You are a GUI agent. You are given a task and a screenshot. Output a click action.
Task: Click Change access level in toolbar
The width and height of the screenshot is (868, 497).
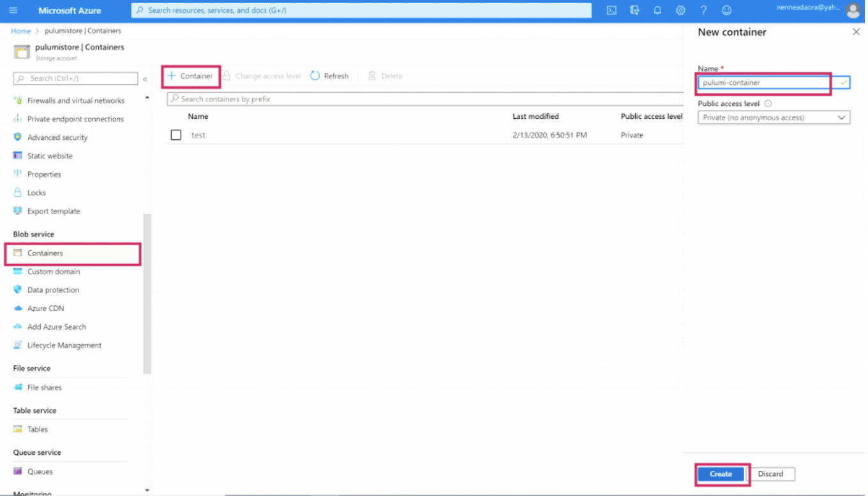(262, 77)
